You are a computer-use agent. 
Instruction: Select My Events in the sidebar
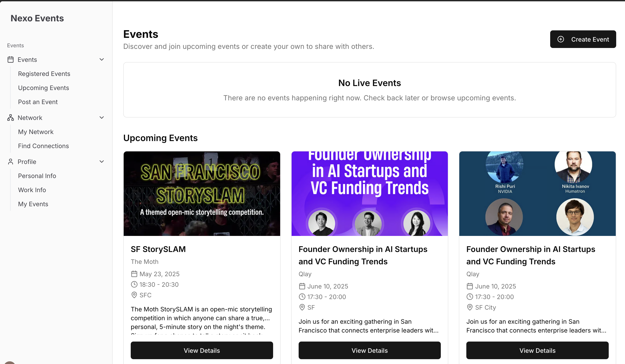click(33, 204)
